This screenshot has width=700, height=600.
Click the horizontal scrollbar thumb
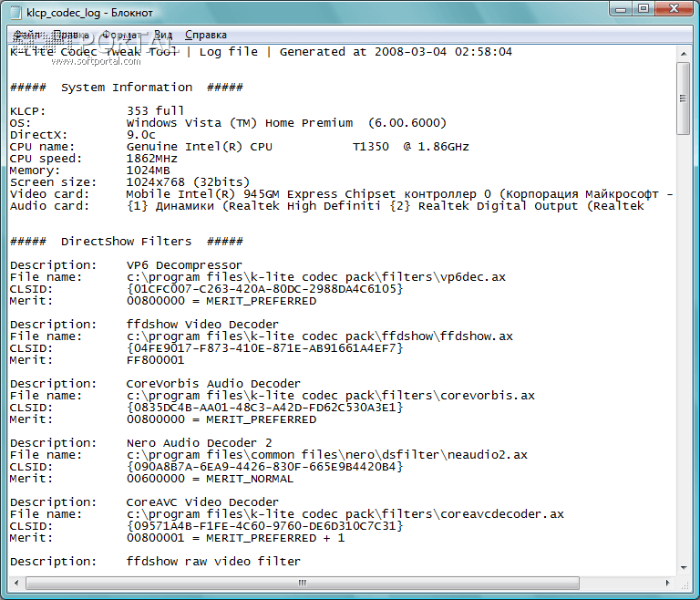[x=303, y=583]
